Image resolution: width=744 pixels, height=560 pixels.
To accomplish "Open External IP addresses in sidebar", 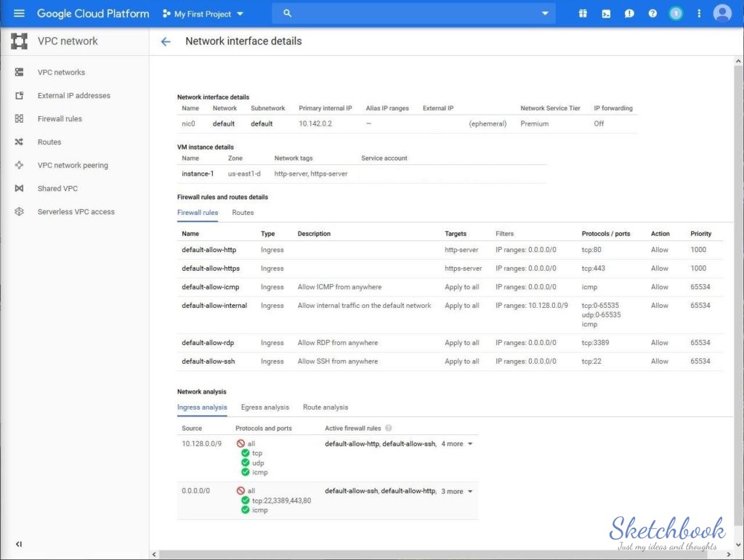I will [74, 95].
